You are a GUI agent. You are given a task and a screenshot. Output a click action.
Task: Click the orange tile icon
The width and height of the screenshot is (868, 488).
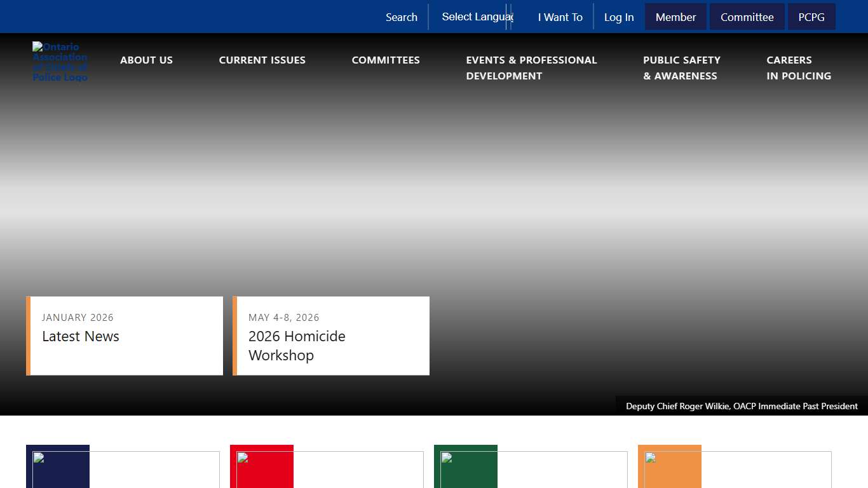(670, 466)
